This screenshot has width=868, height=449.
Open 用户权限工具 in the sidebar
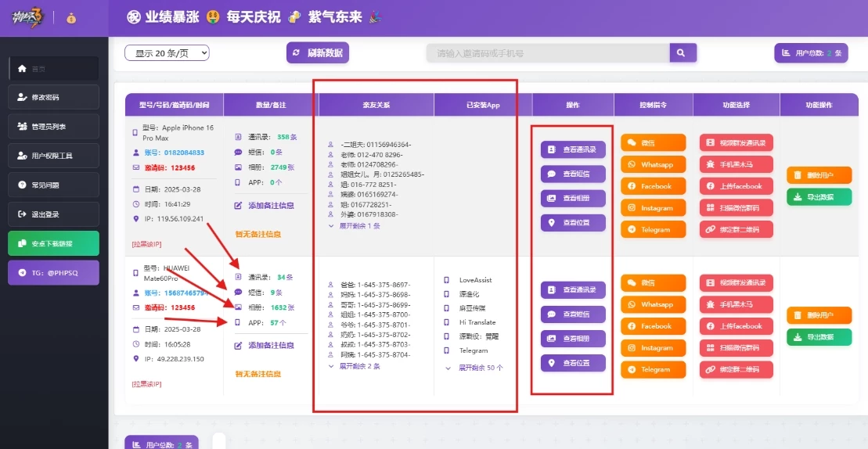pyautogui.click(x=53, y=156)
